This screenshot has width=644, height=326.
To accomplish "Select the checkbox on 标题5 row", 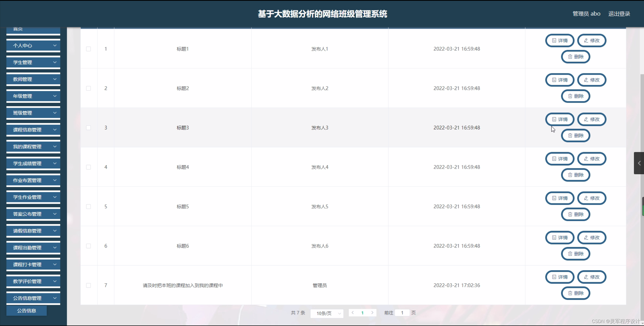I will (88, 206).
